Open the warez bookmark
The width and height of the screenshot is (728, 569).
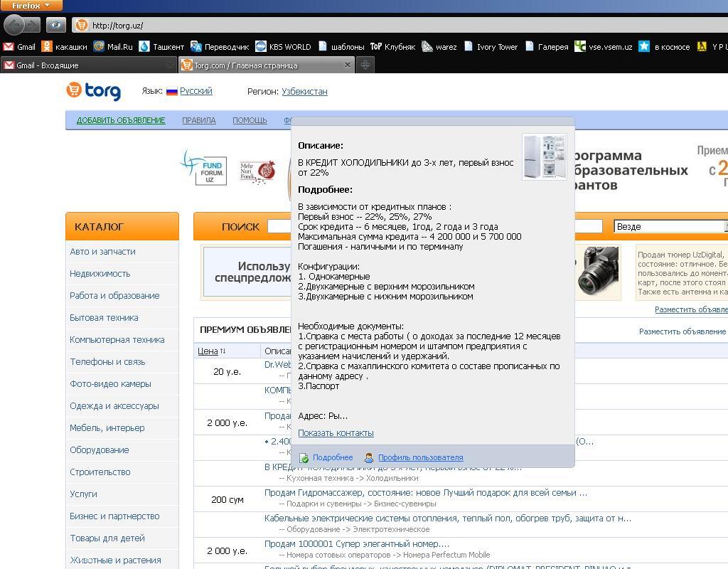tap(439, 46)
